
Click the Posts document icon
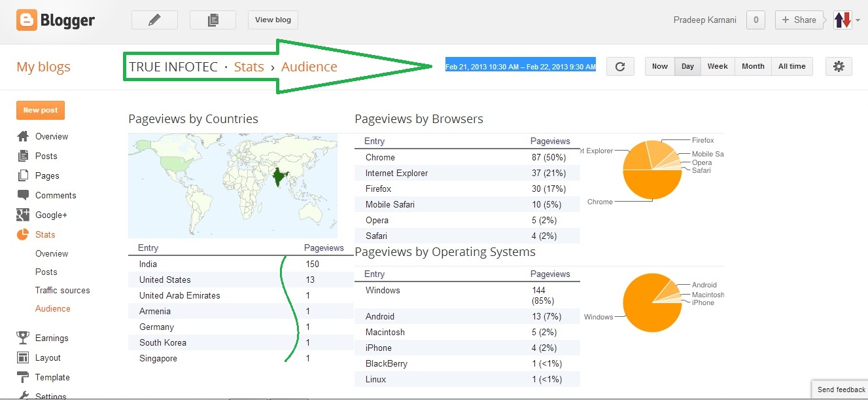(23, 156)
